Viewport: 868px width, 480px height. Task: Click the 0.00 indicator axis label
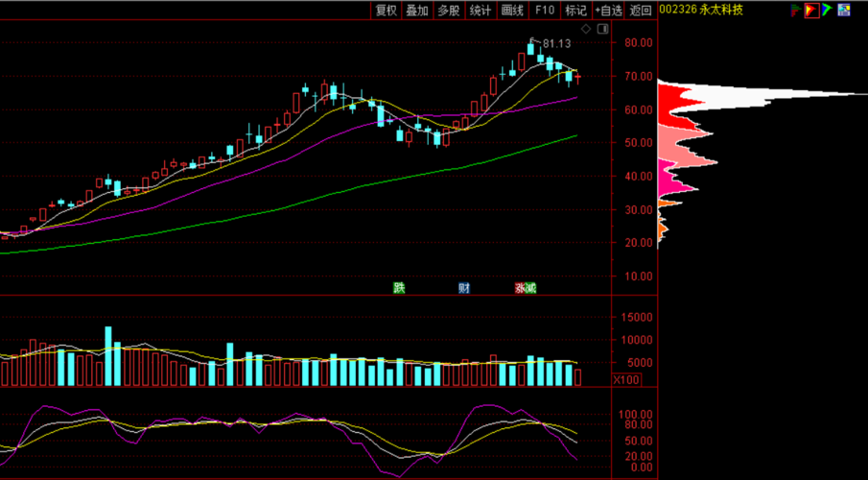pos(641,468)
